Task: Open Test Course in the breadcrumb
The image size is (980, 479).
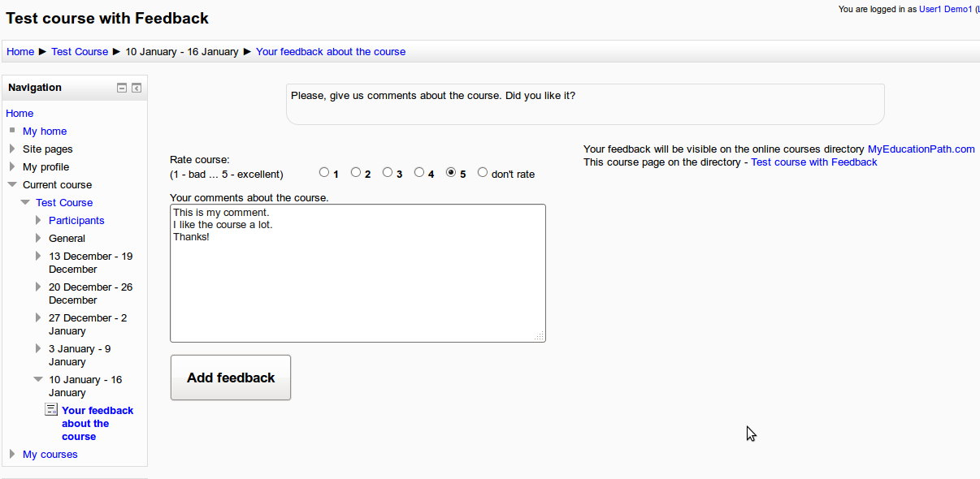Action: click(x=80, y=51)
